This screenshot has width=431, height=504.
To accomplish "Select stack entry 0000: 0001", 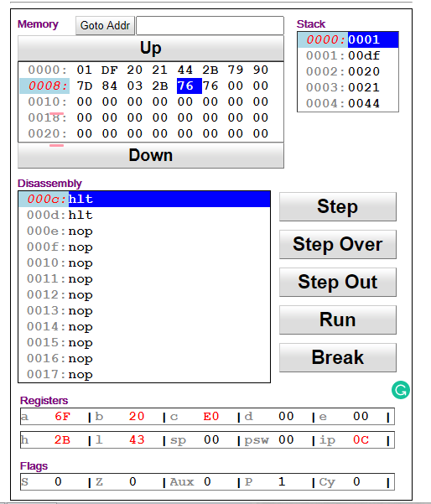I will pyautogui.click(x=348, y=40).
